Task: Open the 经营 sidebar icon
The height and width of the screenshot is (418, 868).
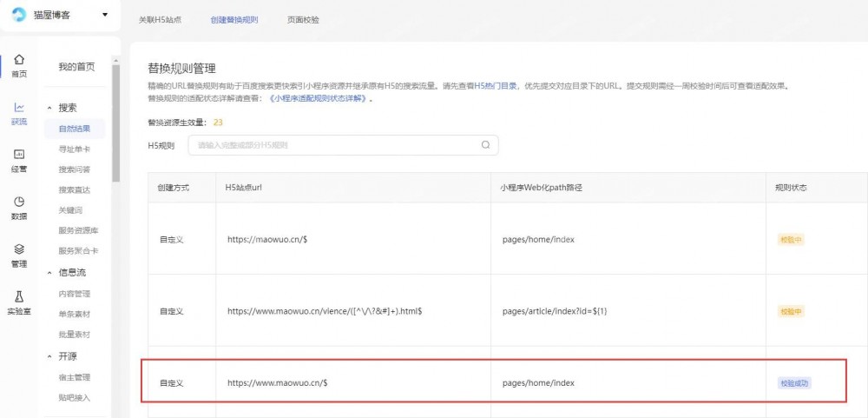Action: click(19, 154)
